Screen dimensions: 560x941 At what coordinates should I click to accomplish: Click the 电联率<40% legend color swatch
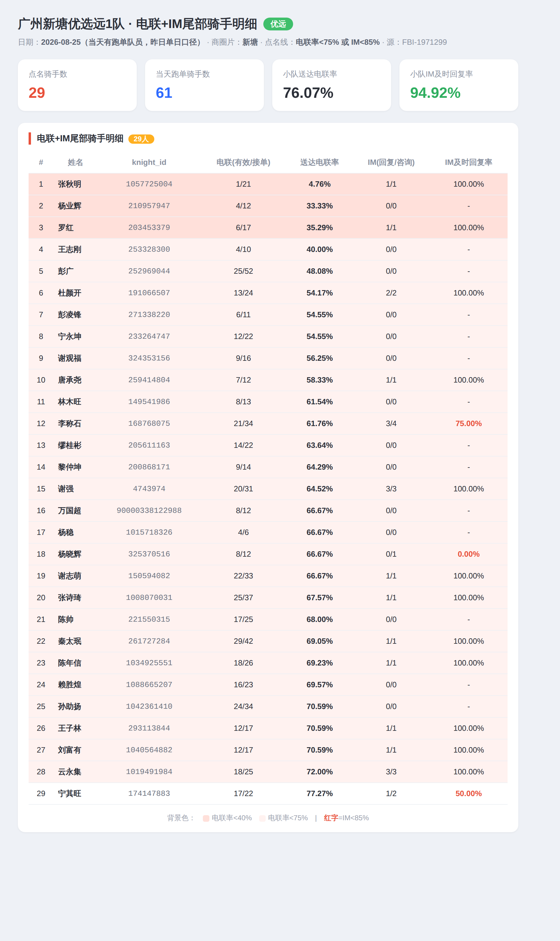(x=206, y=818)
